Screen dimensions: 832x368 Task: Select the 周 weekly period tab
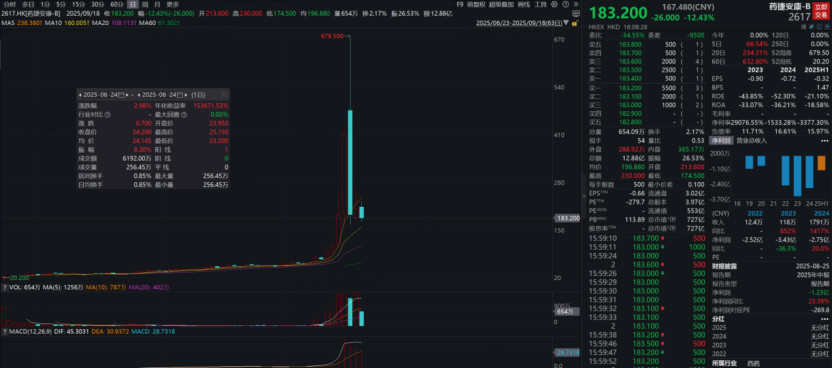click(x=144, y=4)
